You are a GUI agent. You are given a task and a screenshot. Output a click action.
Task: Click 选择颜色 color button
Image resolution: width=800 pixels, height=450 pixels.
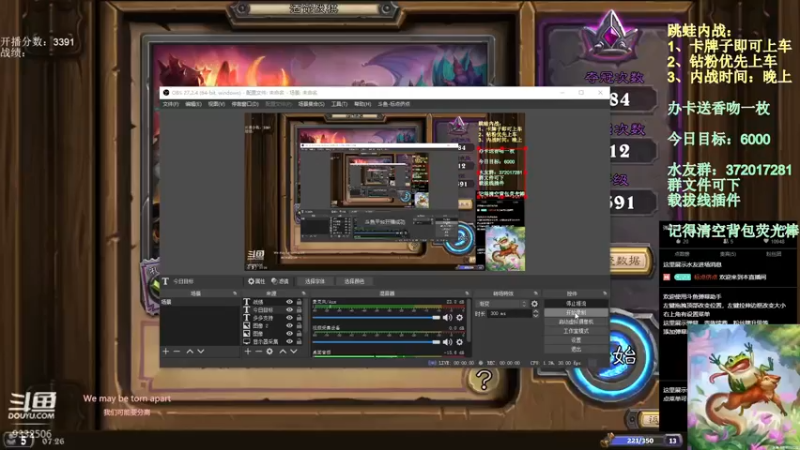coord(354,281)
